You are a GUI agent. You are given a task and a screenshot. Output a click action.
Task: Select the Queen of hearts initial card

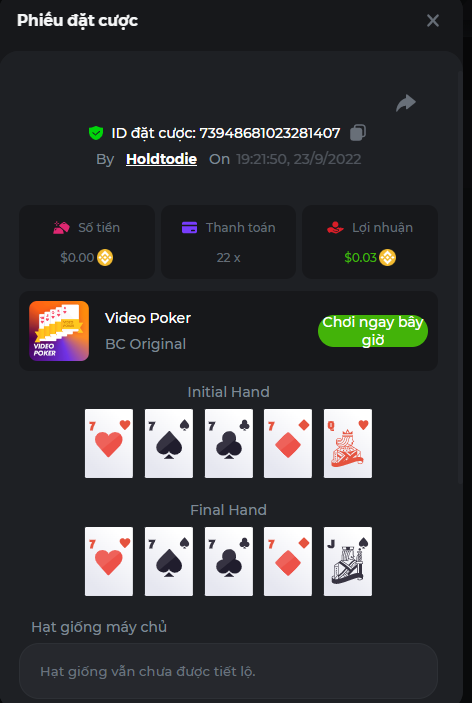348,443
